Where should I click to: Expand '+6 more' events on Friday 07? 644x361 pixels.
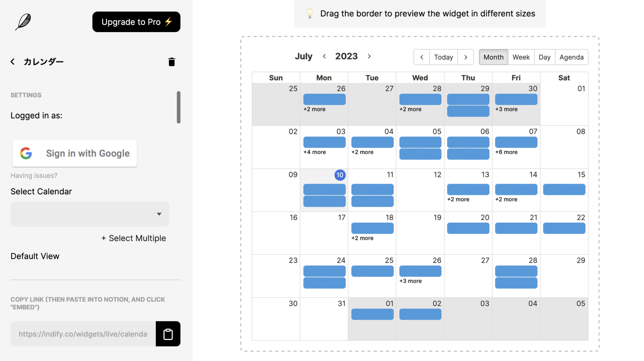click(x=506, y=152)
